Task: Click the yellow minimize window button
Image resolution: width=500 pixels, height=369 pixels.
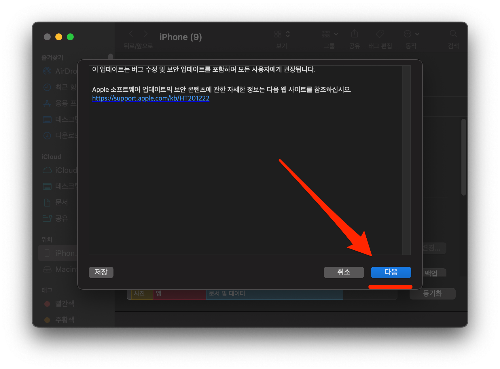Action: (x=59, y=37)
